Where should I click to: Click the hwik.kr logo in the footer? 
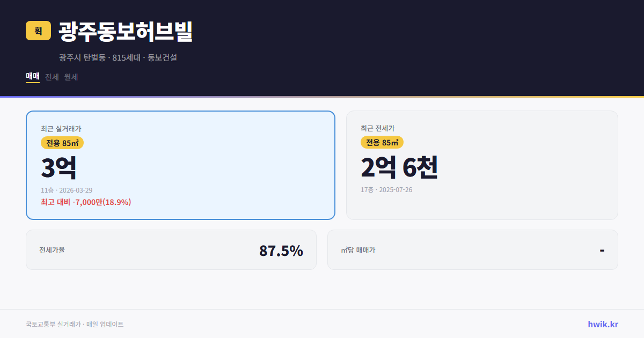[603, 324]
